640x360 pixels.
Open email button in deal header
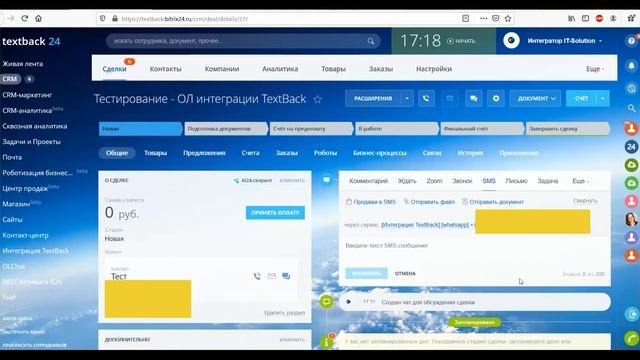click(x=449, y=98)
